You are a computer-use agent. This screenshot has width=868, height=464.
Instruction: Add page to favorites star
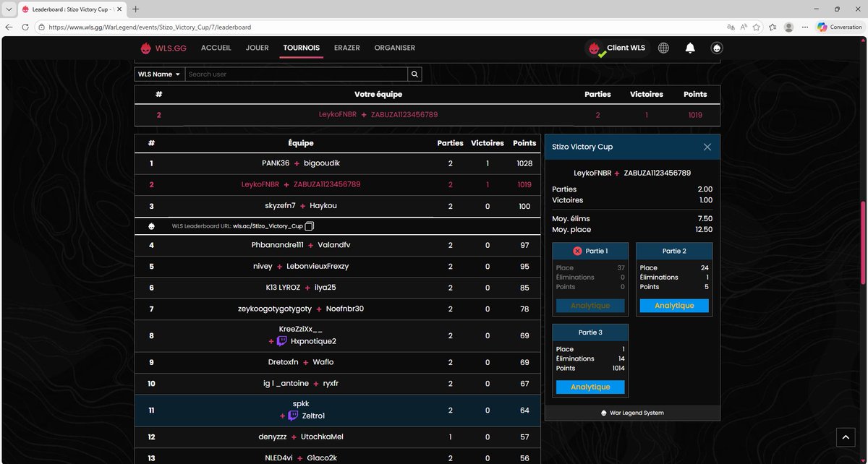coord(757,27)
